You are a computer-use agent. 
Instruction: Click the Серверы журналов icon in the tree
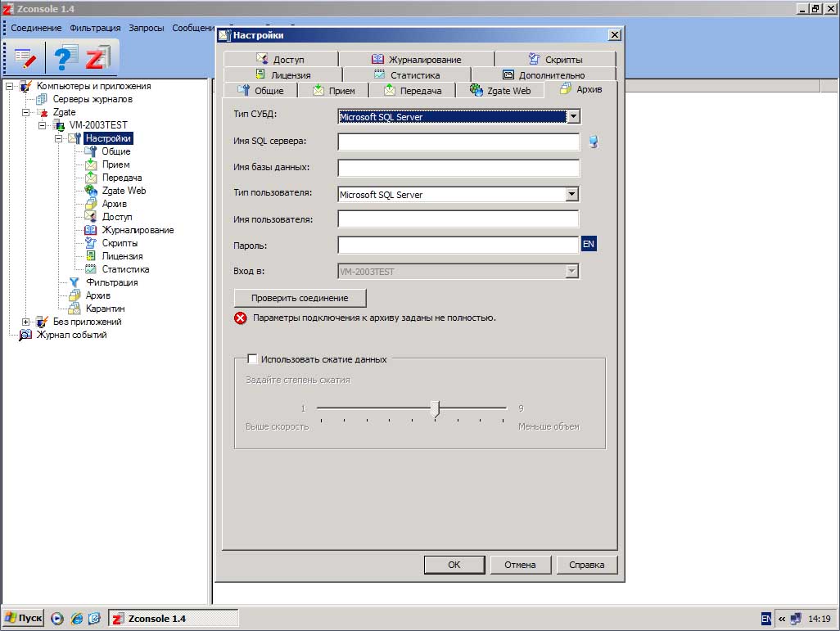pos(41,99)
